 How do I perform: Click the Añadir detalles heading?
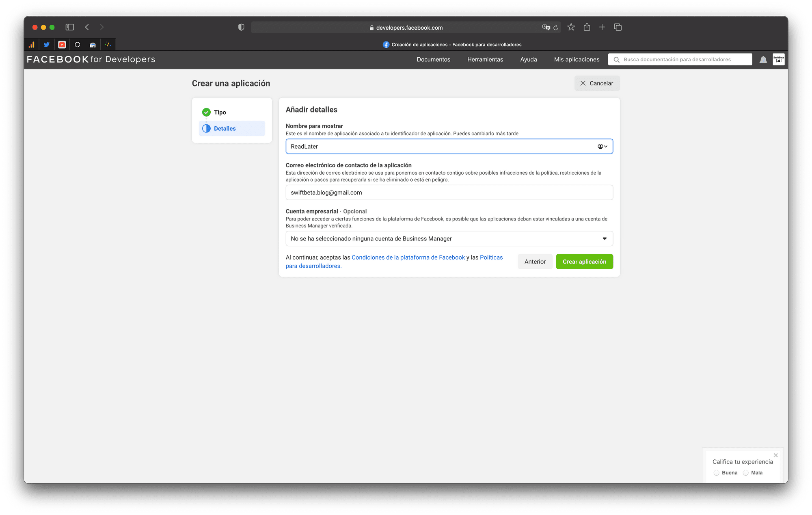311,110
